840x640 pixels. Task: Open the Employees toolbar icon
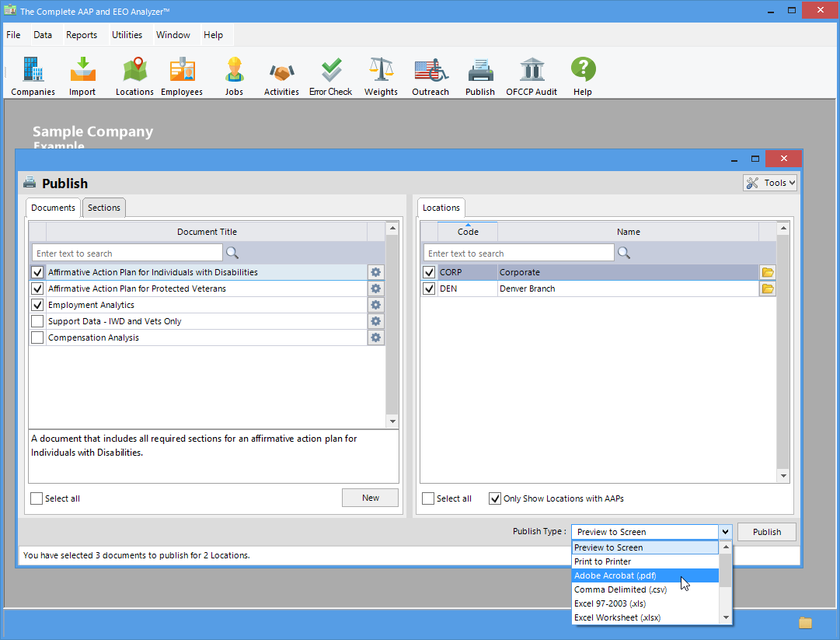182,76
